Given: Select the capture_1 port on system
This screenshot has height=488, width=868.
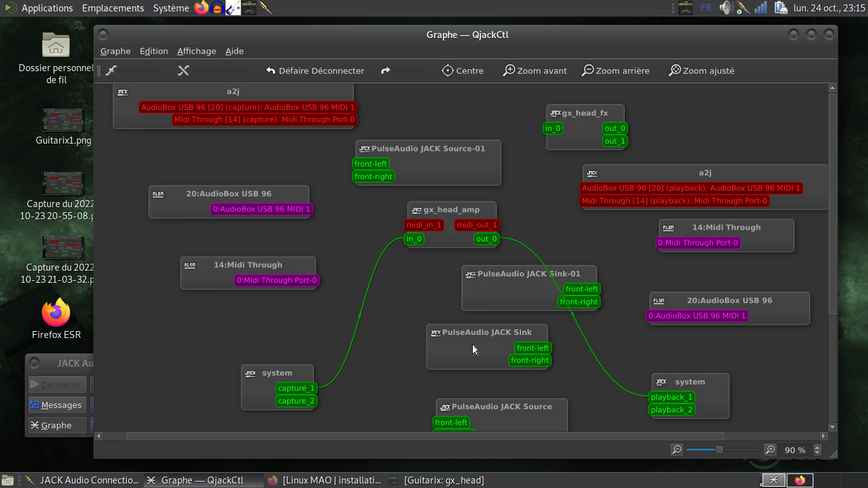Looking at the screenshot, I should point(296,388).
